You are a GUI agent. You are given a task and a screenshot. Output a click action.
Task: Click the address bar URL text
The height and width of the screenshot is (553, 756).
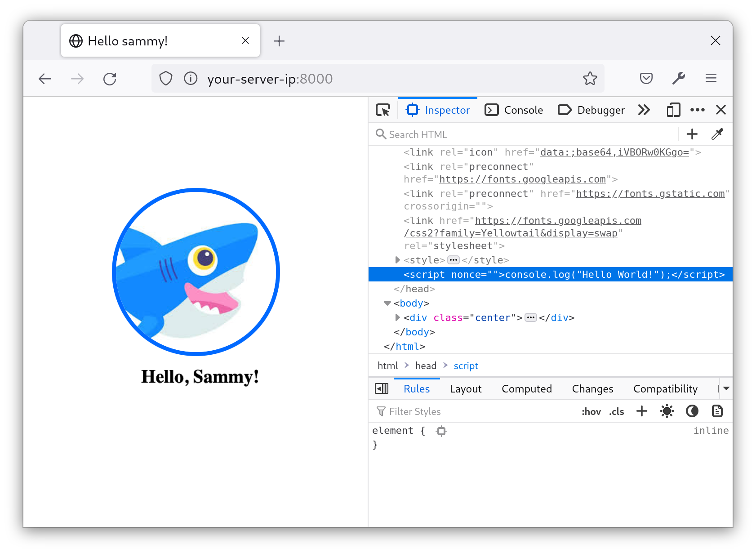270,79
